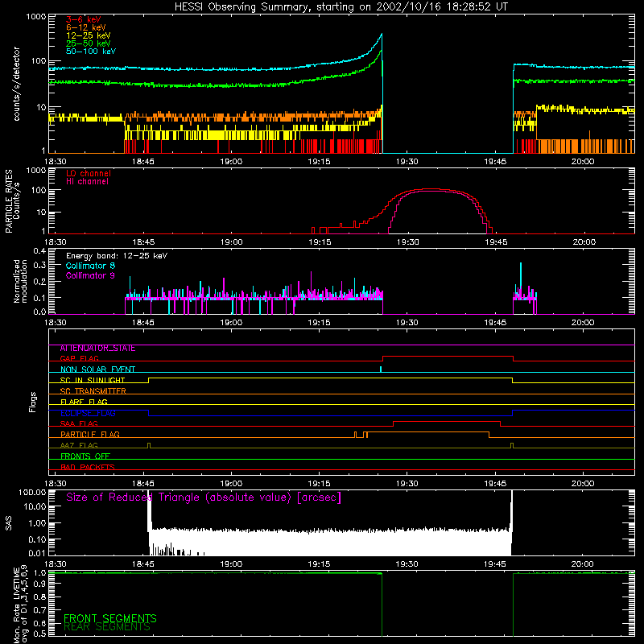Click the "Flags" vertical axis label
The image size is (644, 644).
click(x=32, y=402)
